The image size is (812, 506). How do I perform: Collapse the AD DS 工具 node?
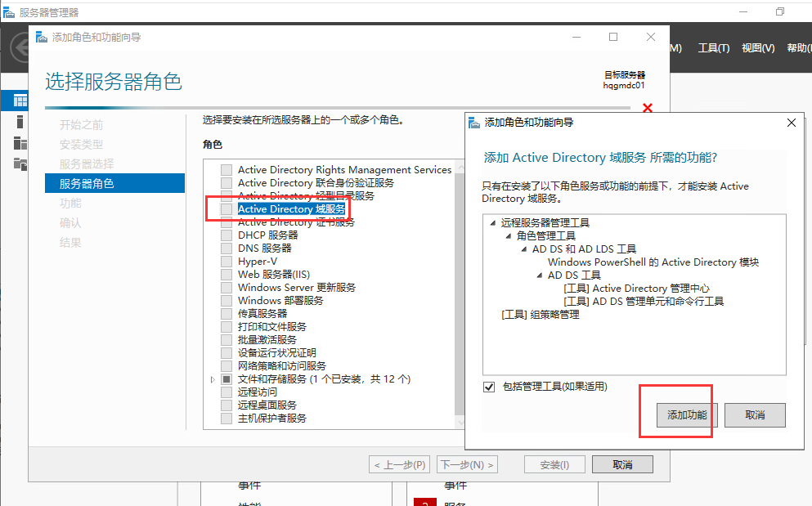540,275
